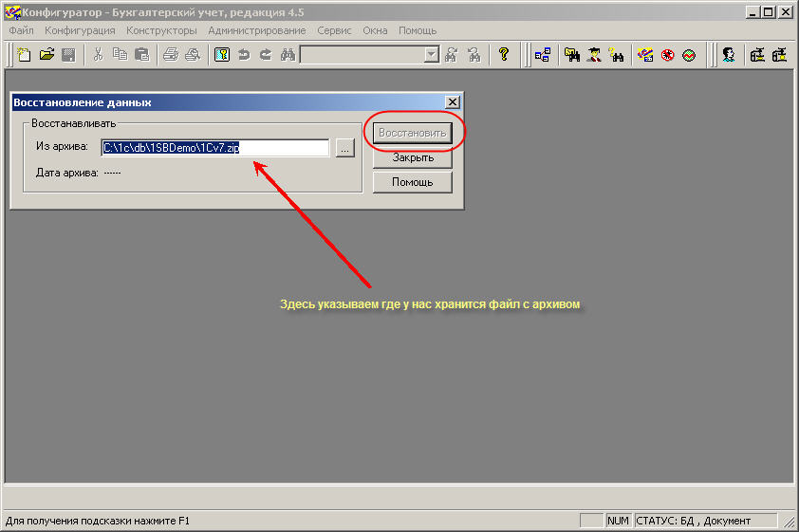Open the configuration tree diagram icon
799x532 pixels.
coord(543,54)
